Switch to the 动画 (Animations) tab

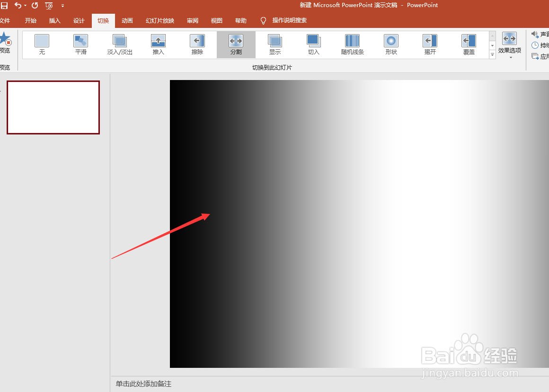pyautogui.click(x=127, y=20)
